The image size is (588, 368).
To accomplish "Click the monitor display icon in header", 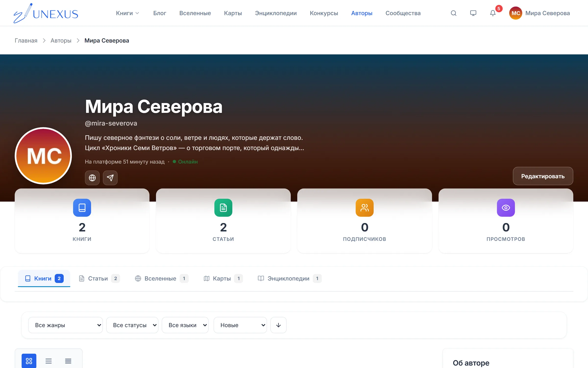I will (473, 13).
